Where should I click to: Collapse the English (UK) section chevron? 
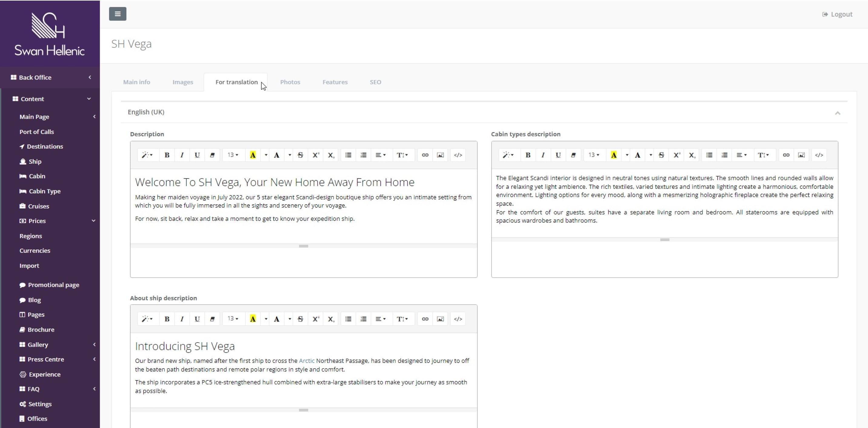pyautogui.click(x=837, y=113)
